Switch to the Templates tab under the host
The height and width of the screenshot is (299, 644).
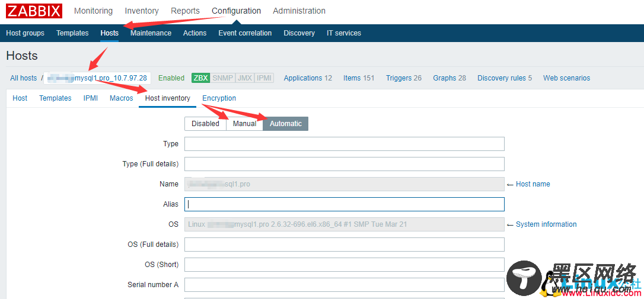point(55,98)
